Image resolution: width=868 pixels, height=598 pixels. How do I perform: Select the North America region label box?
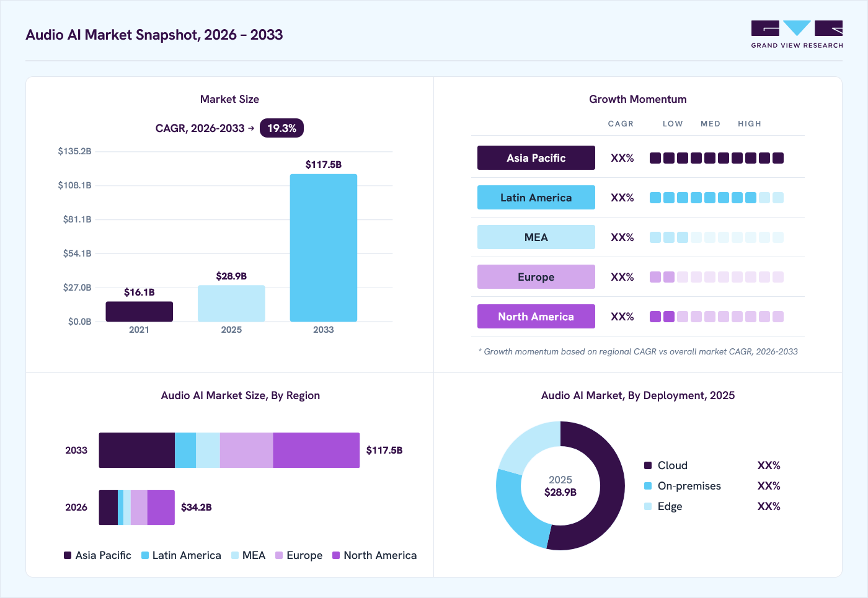coord(536,317)
